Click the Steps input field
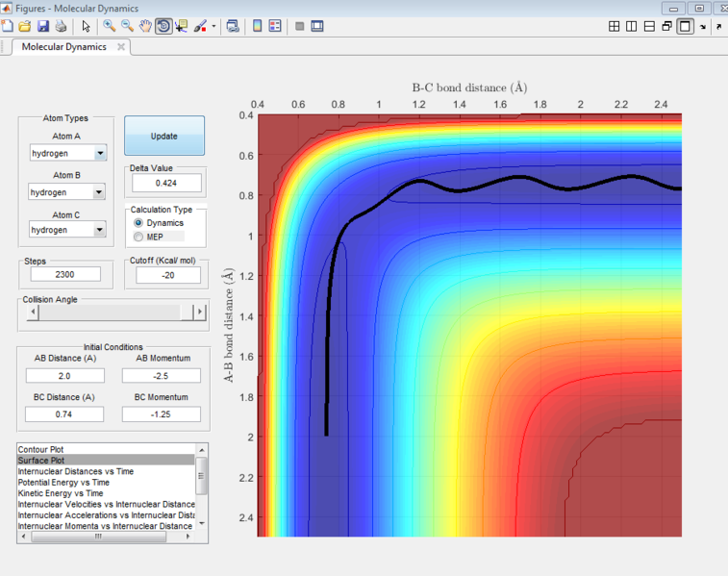Image resolution: width=728 pixels, height=576 pixels. 65,274
